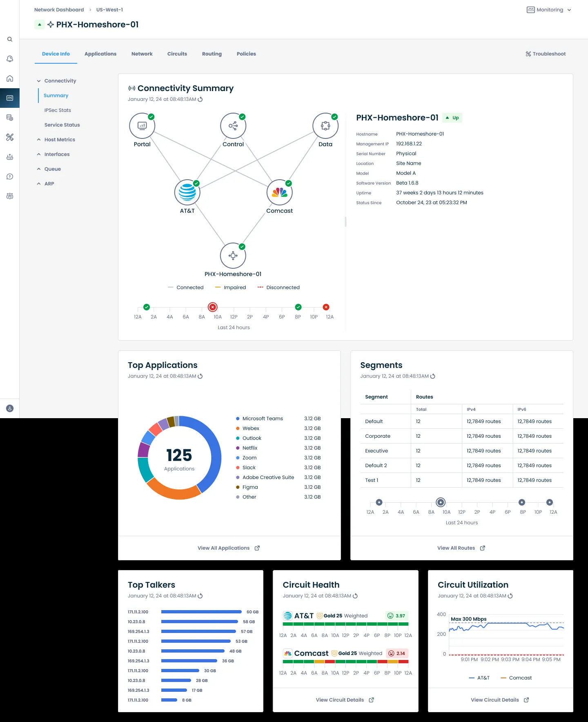
Task: Refresh the Connectivity Summary timestamp
Action: pos(200,99)
